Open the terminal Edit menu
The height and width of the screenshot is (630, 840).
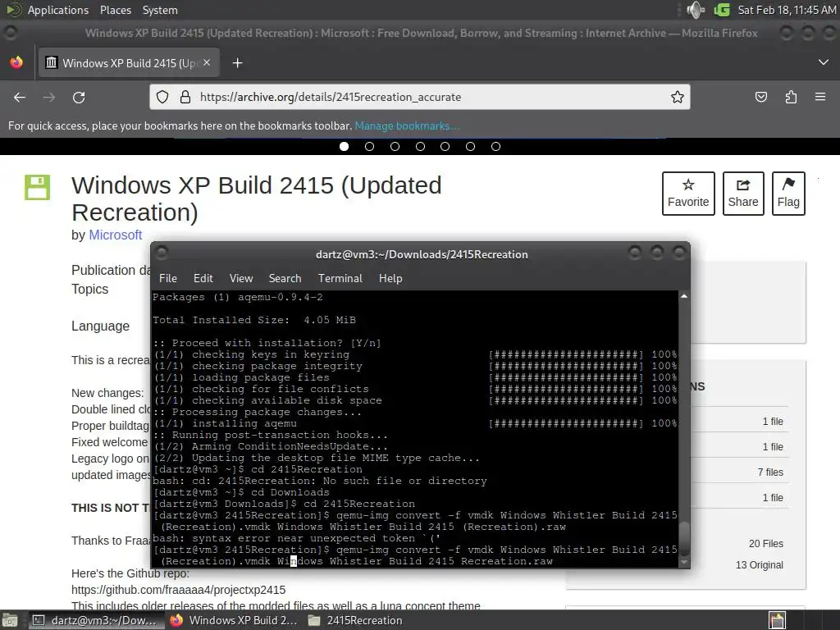point(203,278)
